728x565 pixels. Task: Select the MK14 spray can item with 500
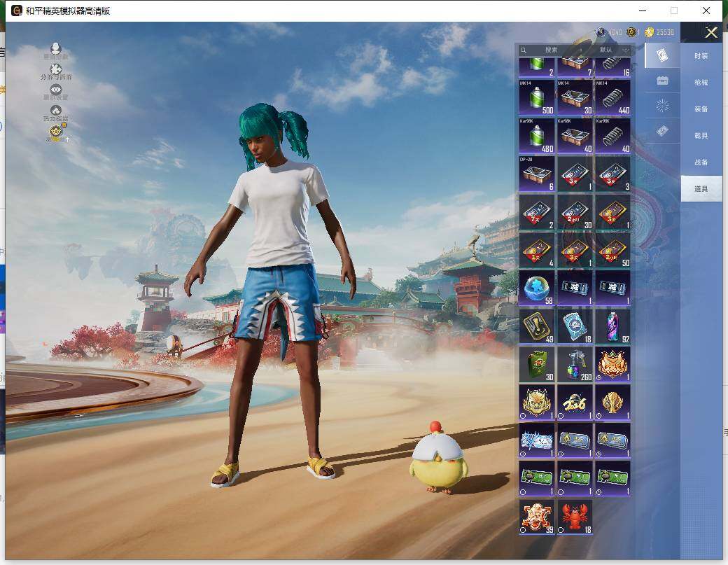(536, 97)
